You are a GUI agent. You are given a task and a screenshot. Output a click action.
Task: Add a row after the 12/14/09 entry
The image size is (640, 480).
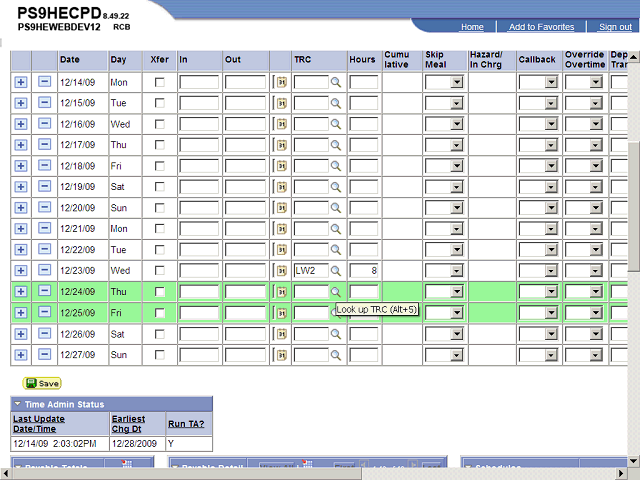21,82
